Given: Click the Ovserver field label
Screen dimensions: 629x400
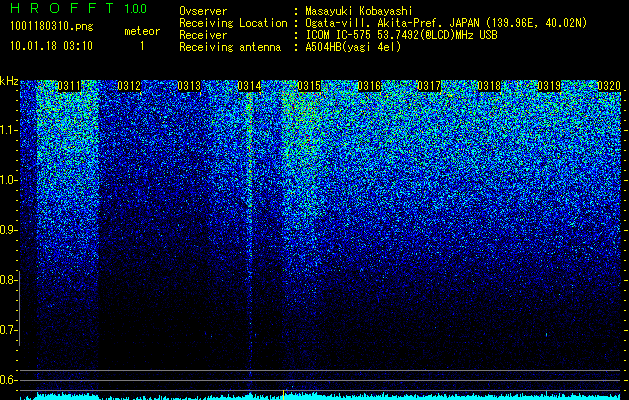Looking at the screenshot, I should click(203, 11).
